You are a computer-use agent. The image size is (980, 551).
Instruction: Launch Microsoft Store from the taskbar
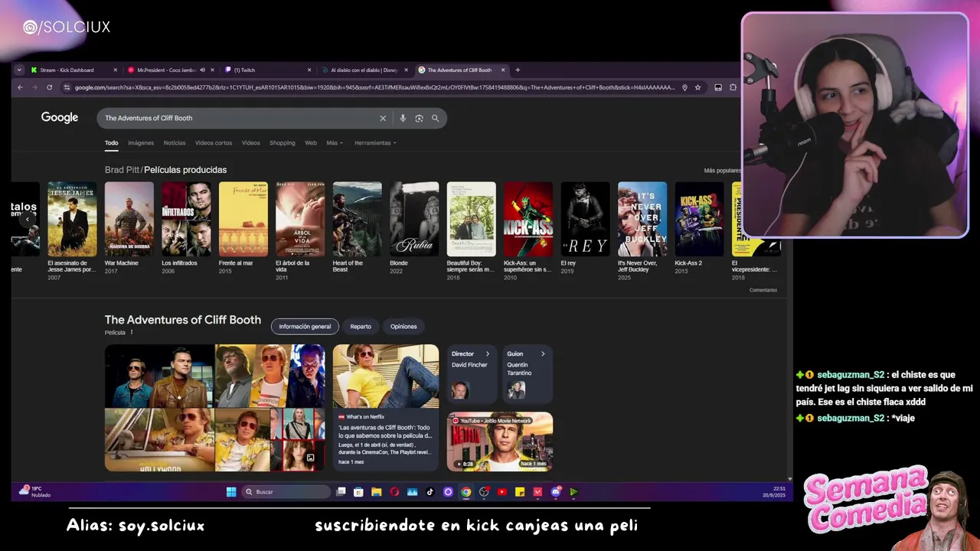(x=358, y=492)
